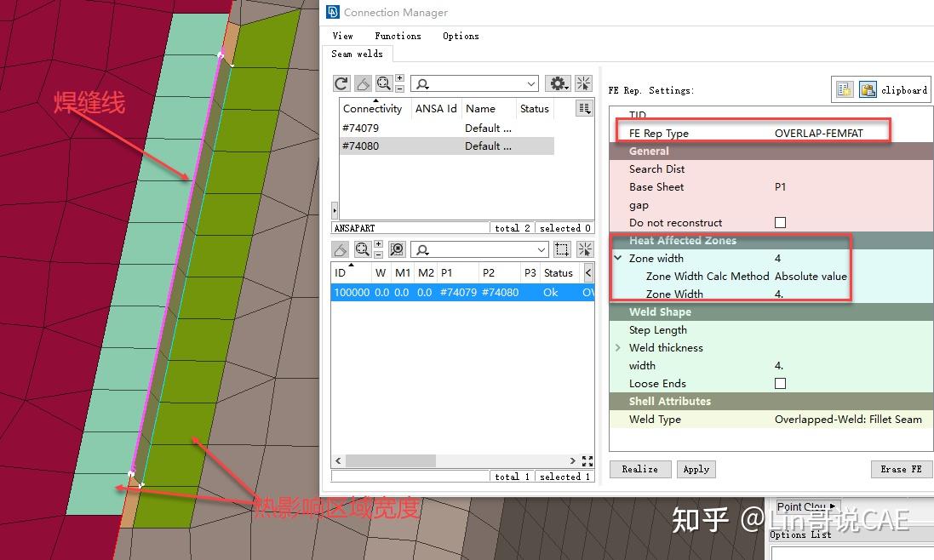Open the Point Cloud dropdown arrow
934x560 pixels.
(x=833, y=506)
